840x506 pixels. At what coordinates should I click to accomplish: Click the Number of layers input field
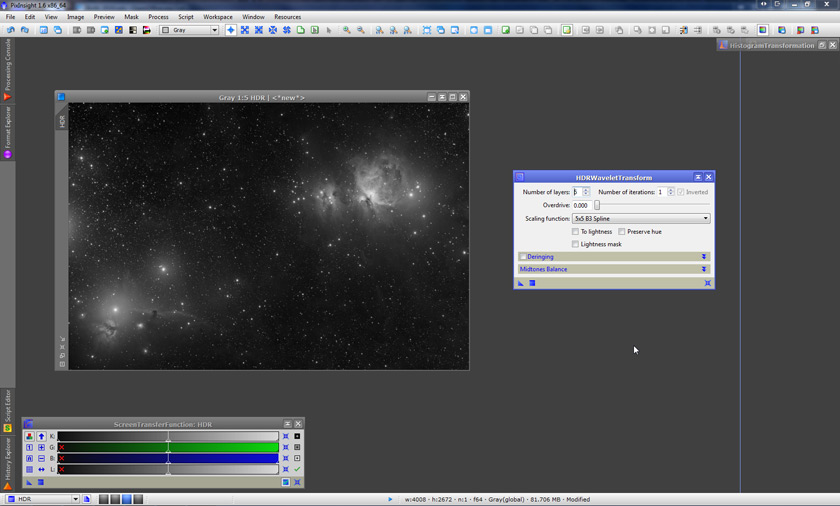click(577, 192)
